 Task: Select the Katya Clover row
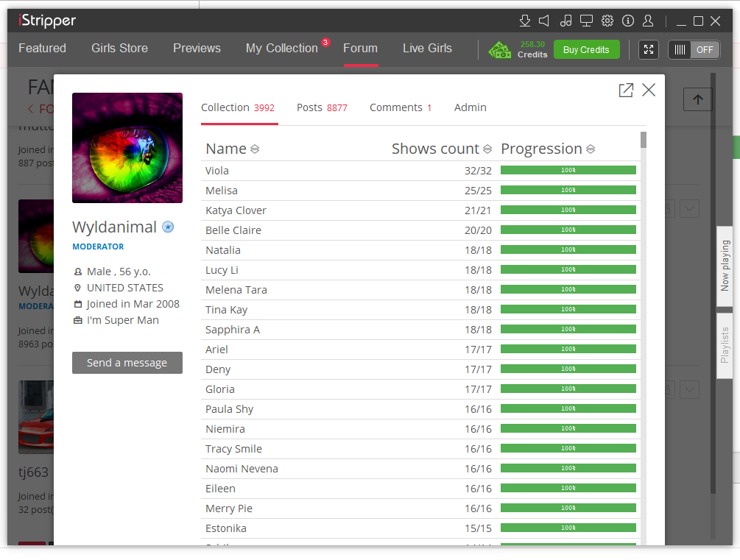pos(420,210)
